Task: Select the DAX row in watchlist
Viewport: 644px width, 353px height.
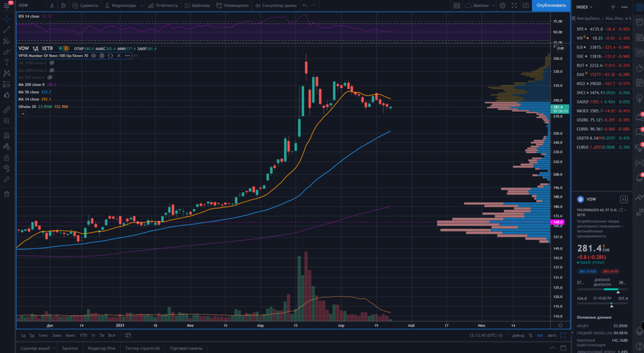Action: (602, 74)
